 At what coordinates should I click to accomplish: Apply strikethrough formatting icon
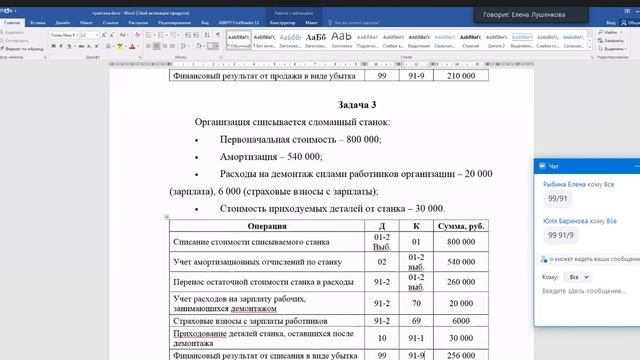[x=81, y=46]
